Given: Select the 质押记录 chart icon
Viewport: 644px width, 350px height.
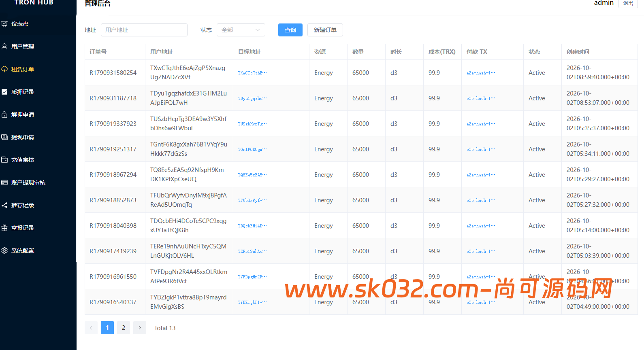Looking at the screenshot, I should coord(4,92).
